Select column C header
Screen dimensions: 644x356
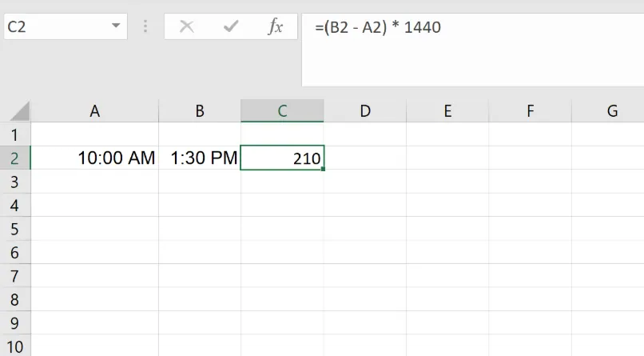(282, 111)
